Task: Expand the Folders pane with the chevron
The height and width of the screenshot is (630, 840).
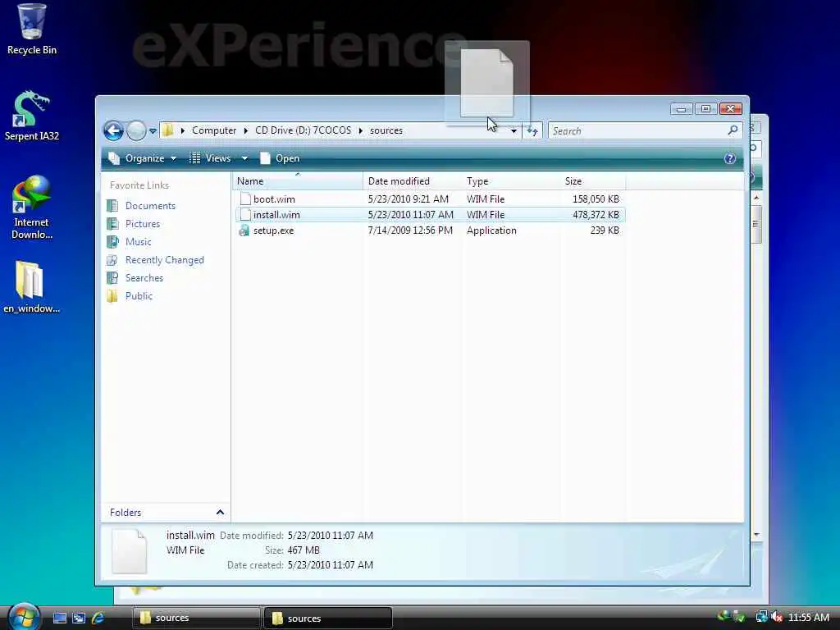Action: click(x=220, y=513)
